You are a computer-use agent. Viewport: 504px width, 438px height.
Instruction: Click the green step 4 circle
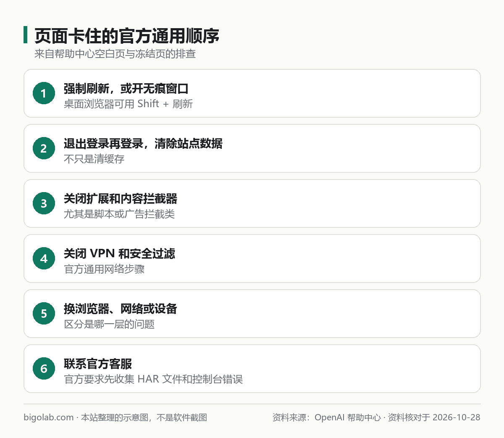pos(44,259)
